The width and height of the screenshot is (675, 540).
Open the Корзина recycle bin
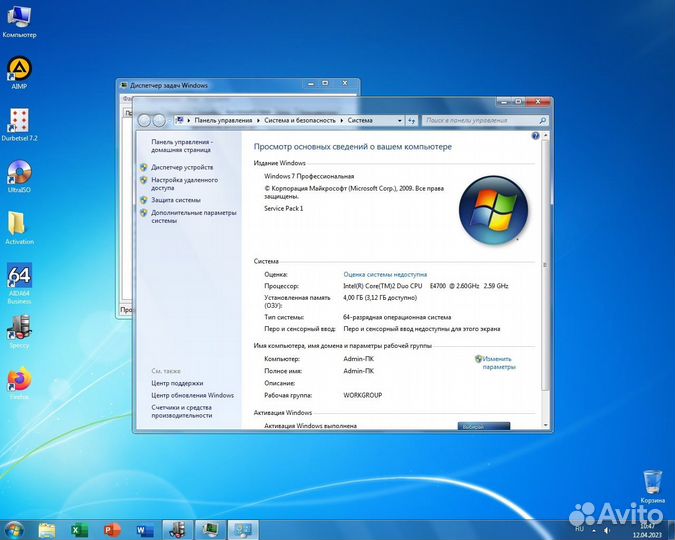(653, 487)
